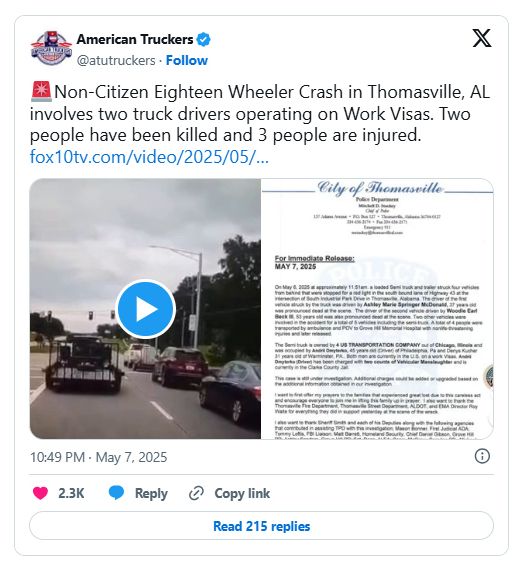Click Read 215 replies button

tap(261, 526)
